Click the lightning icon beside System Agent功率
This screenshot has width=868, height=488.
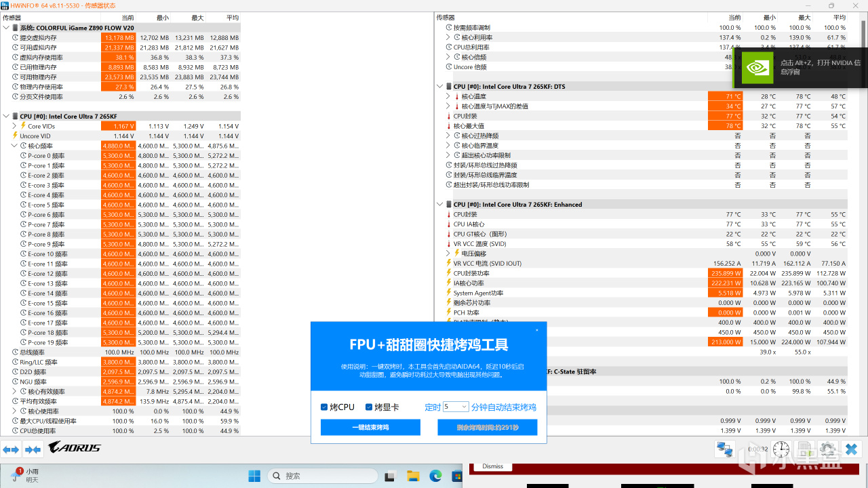(449, 293)
